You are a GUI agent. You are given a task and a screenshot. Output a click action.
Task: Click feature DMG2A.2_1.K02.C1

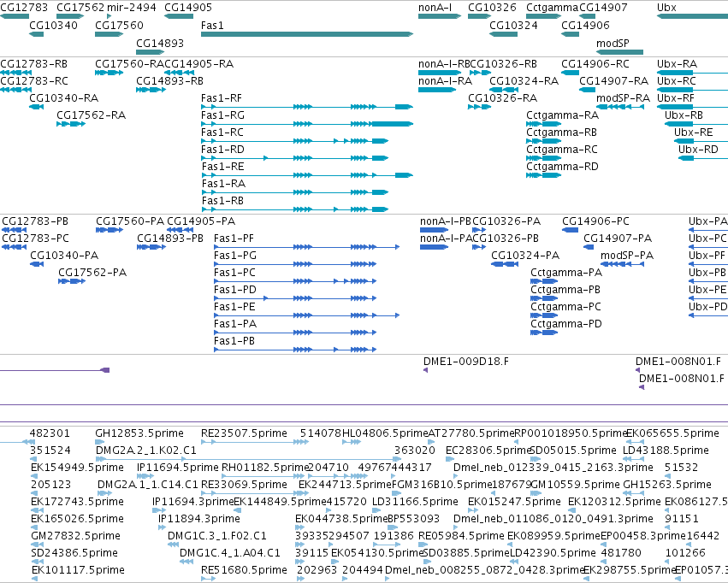tap(145, 450)
